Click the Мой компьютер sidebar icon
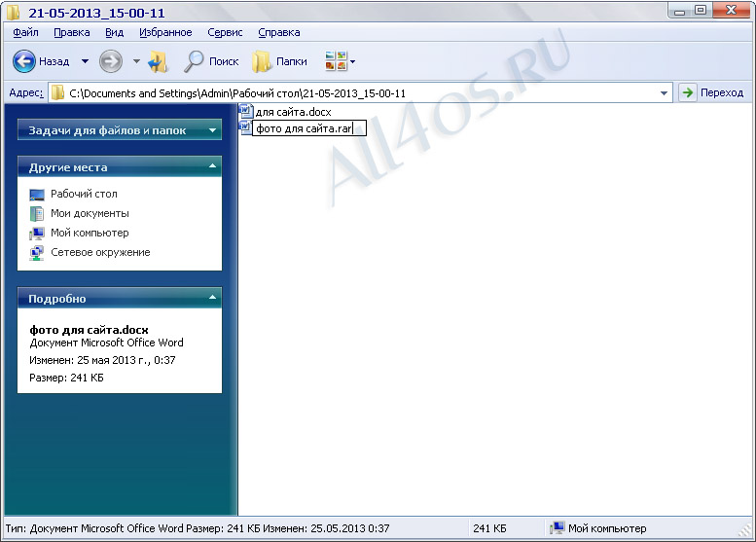Viewport: 756px width, 542px height. click(x=37, y=234)
